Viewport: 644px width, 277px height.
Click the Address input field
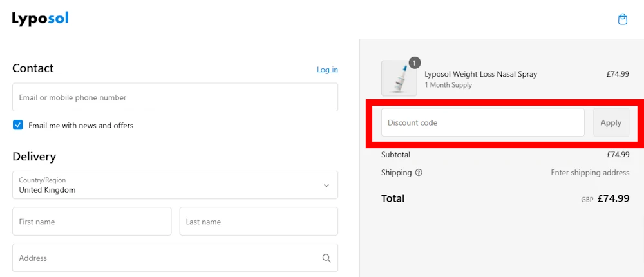tap(175, 258)
